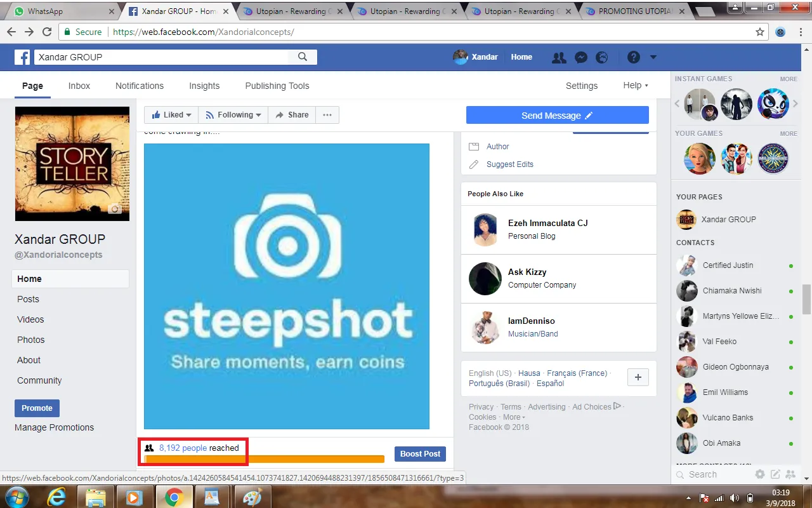Screen dimensions: 812x508
Task: Click the Facebook search input field
Action: (161, 57)
